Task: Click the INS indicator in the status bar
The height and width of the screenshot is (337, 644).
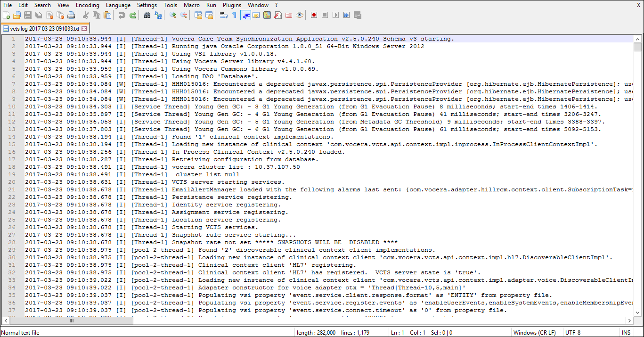Action: 626,332
